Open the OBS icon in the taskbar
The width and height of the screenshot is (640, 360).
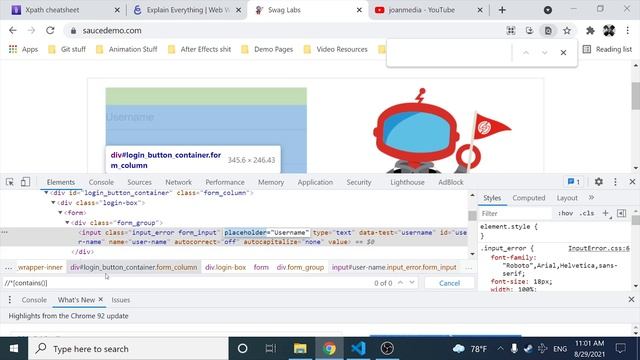pos(387,349)
